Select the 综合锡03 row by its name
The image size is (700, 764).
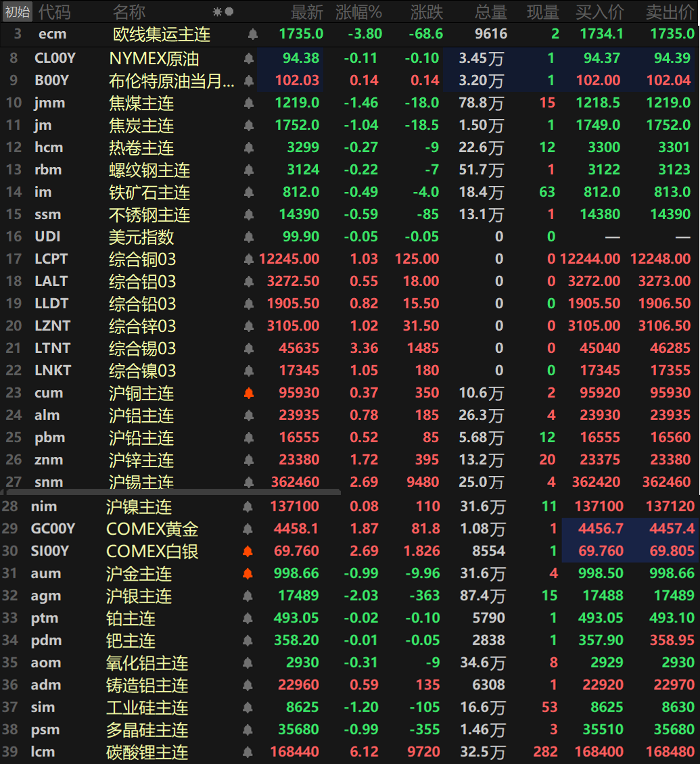coord(142,348)
